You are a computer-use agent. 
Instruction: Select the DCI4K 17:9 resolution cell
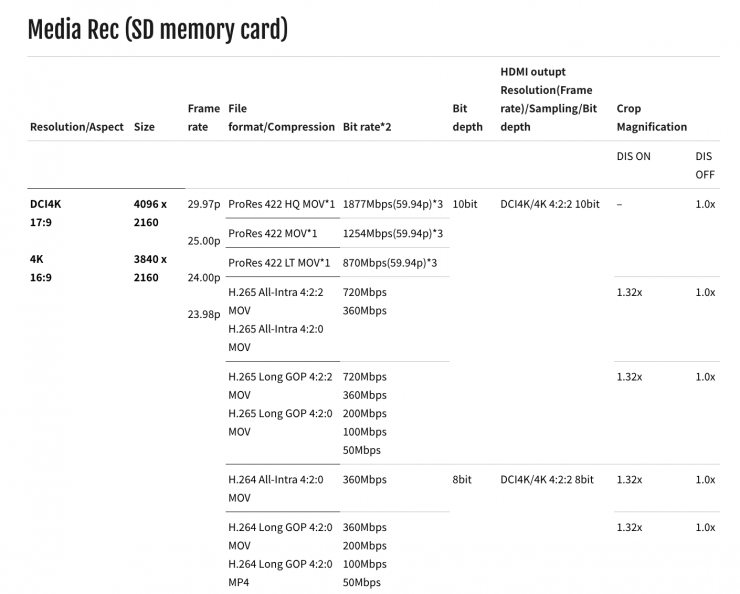click(x=47, y=213)
